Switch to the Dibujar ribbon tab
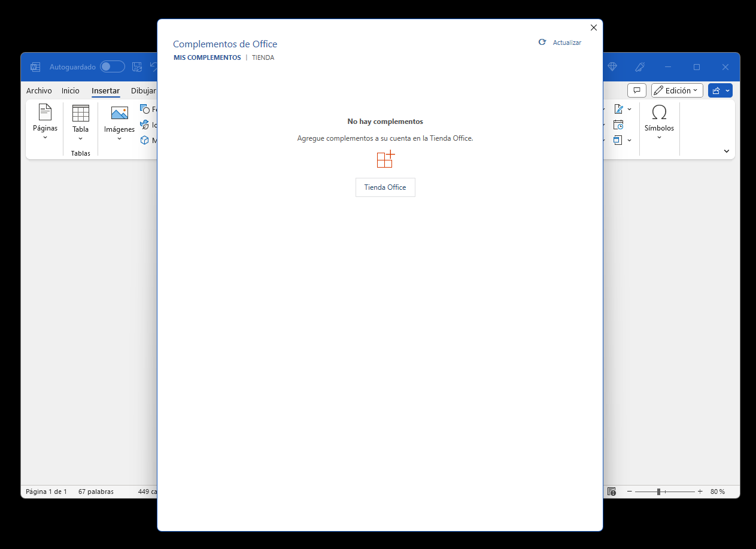 click(144, 90)
